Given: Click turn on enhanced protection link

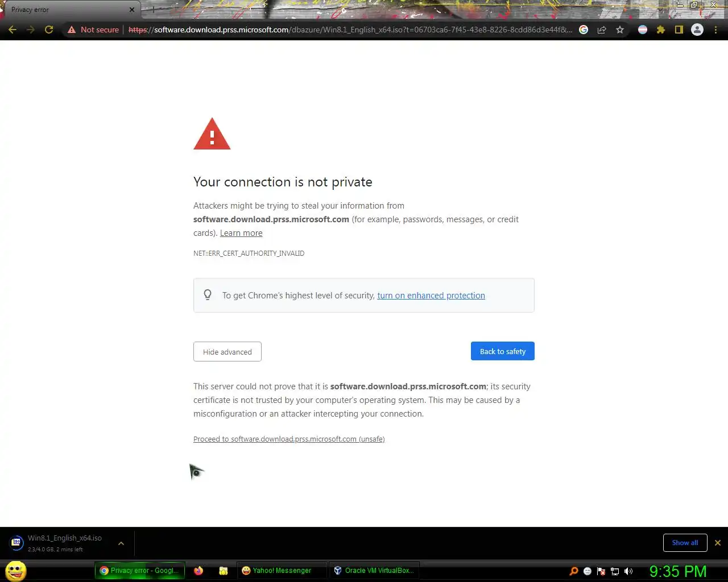Looking at the screenshot, I should coord(431,296).
